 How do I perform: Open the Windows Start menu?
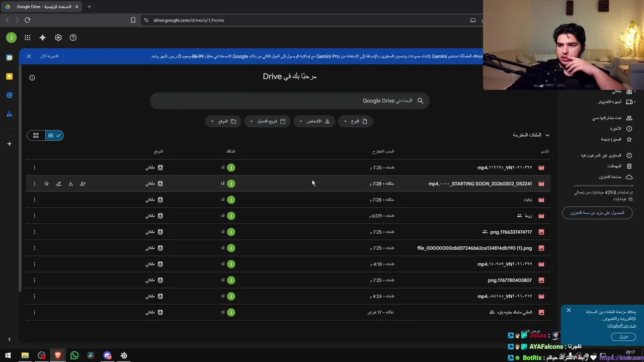pyautogui.click(x=8, y=355)
